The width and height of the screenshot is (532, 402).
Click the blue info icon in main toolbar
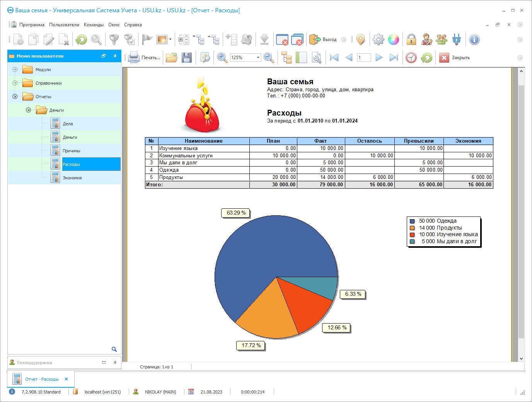click(x=474, y=39)
